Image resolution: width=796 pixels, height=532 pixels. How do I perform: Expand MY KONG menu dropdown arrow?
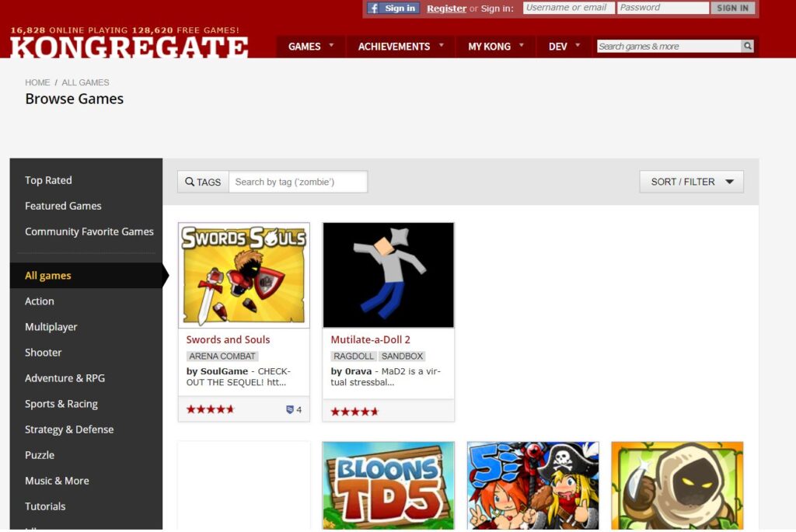coord(522,45)
